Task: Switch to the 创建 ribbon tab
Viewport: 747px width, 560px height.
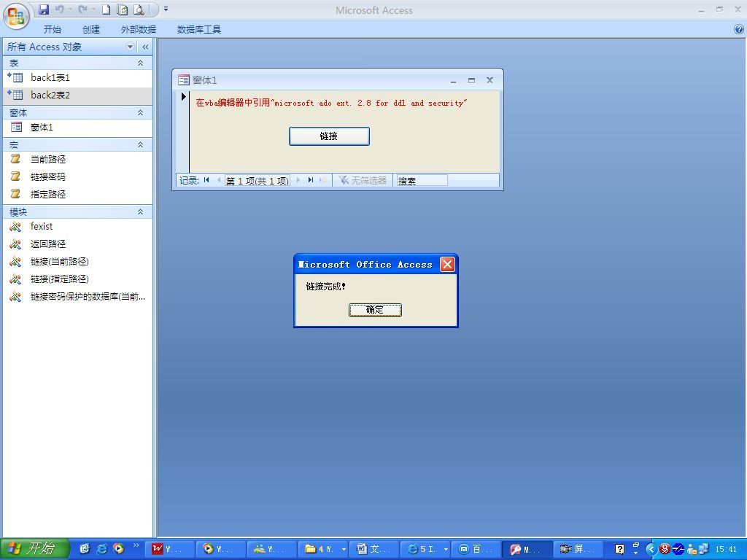Action: [91, 29]
